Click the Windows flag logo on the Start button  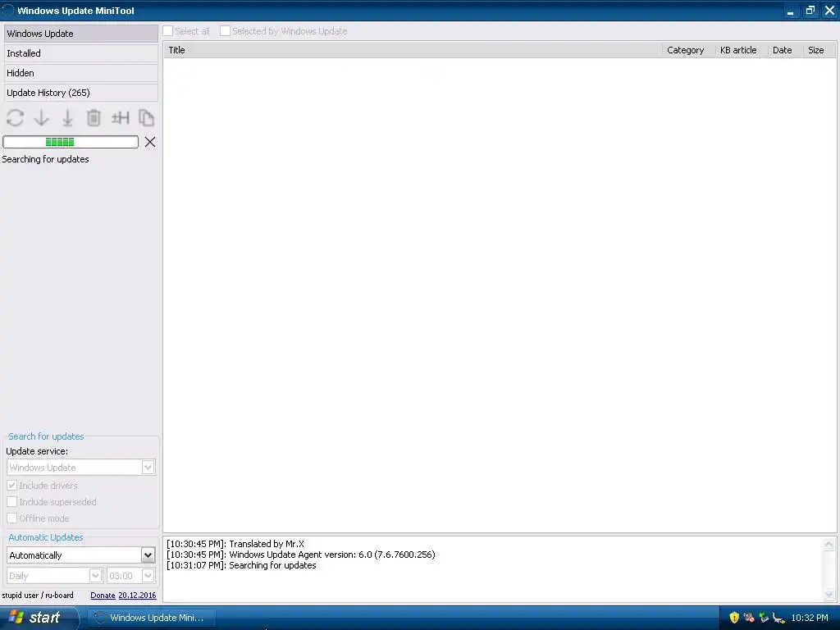[16, 617]
